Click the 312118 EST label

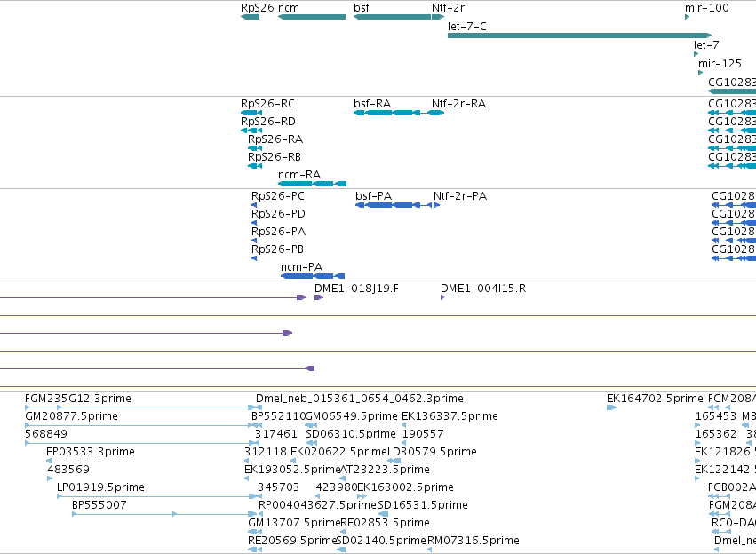pos(266,452)
